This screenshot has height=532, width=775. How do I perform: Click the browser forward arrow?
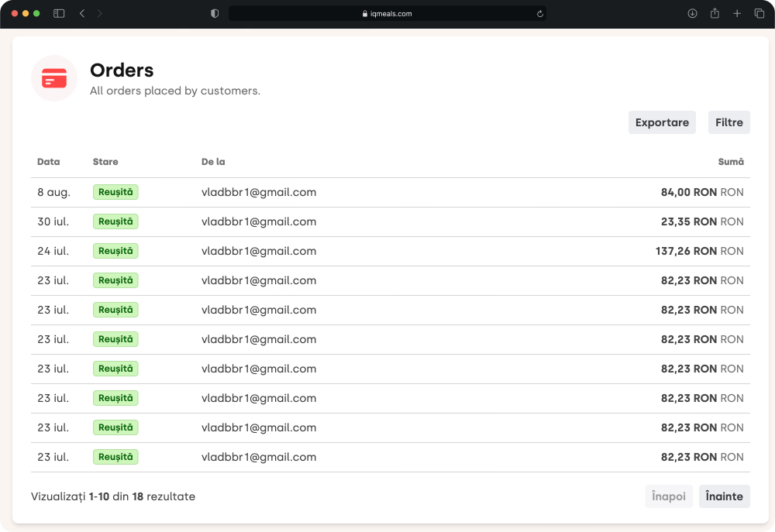(x=100, y=14)
